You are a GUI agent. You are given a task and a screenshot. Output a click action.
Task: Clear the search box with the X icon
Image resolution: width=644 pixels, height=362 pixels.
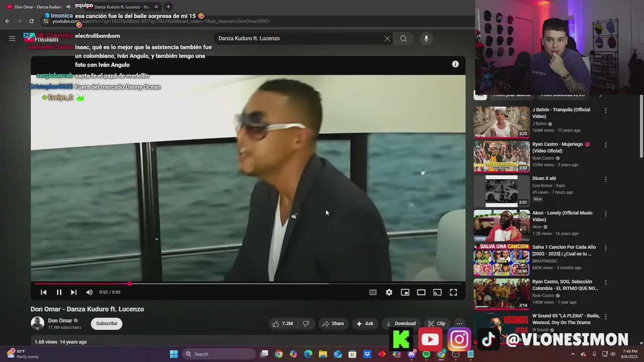pos(387,39)
